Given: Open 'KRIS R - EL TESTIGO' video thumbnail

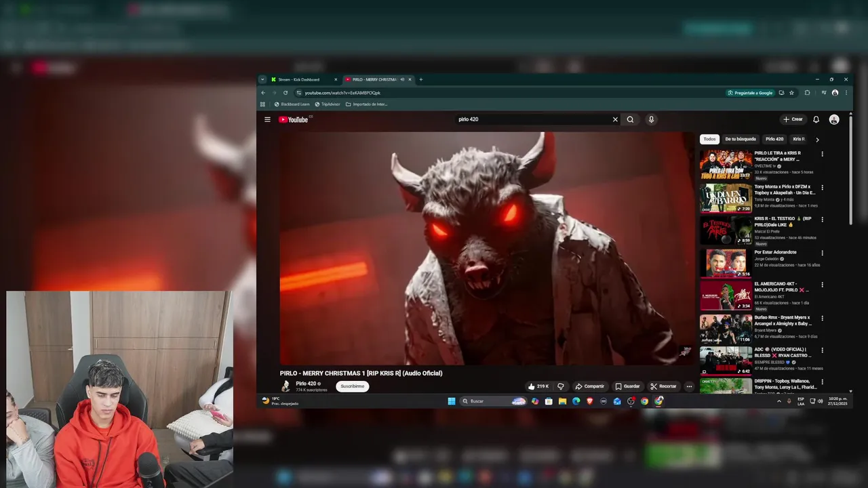Looking at the screenshot, I should [x=726, y=230].
